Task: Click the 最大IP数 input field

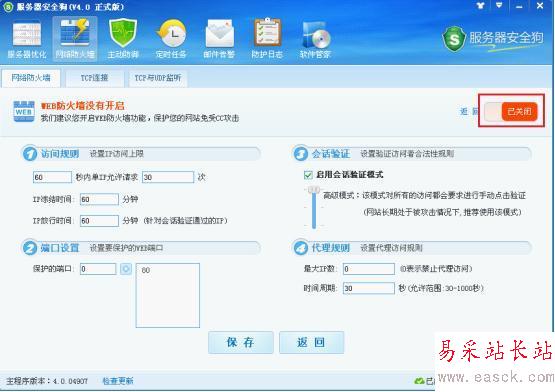Action: point(369,269)
